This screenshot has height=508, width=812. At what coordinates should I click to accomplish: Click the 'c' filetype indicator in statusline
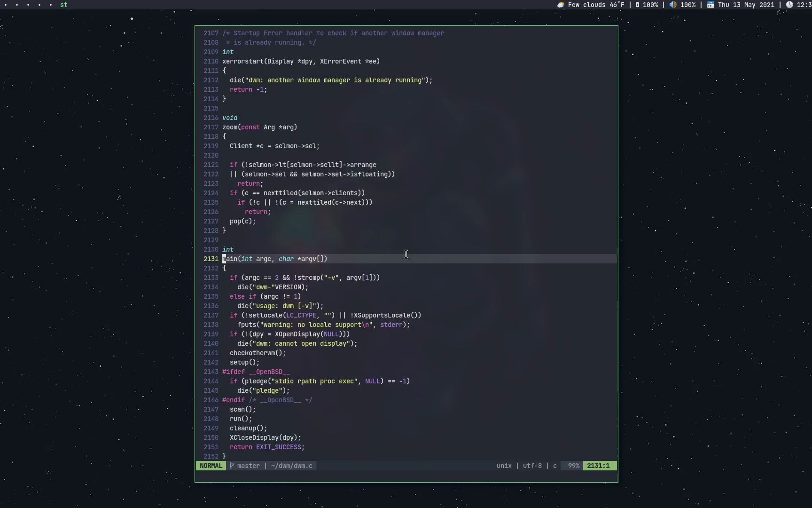coord(555,466)
